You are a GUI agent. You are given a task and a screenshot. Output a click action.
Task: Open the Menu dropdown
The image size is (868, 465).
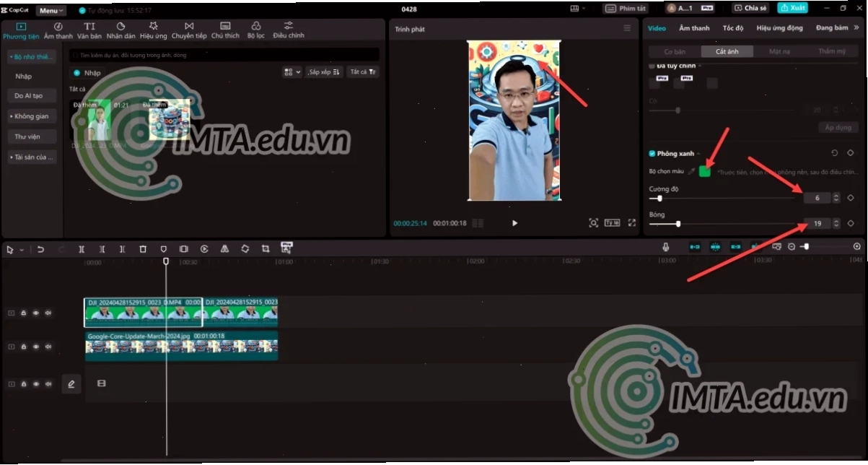point(51,11)
